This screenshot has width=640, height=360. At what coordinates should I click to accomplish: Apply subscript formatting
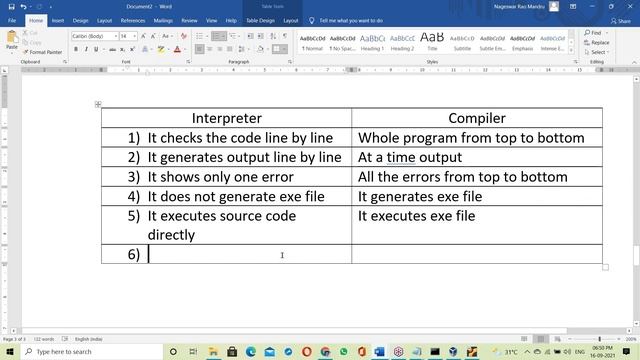(x=122, y=49)
